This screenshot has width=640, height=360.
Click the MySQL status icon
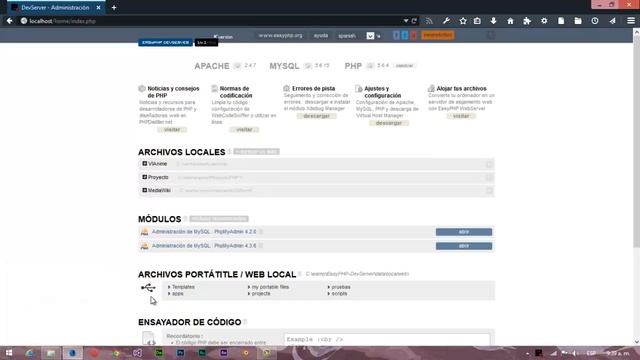point(308,66)
